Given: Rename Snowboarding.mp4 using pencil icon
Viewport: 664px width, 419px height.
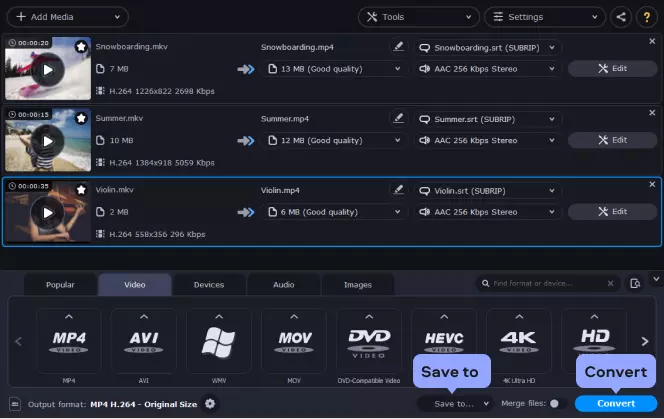Looking at the screenshot, I should [398, 47].
